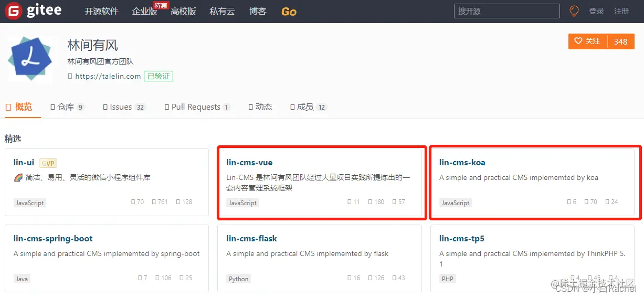The height and width of the screenshot is (298, 644).
Task: Switch to the 成员 tab
Action: [x=309, y=107]
